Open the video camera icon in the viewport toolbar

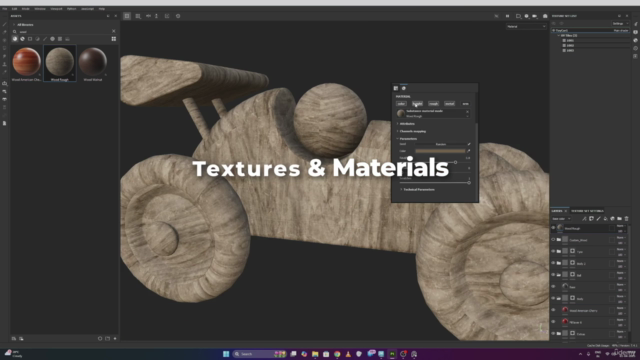click(x=535, y=16)
